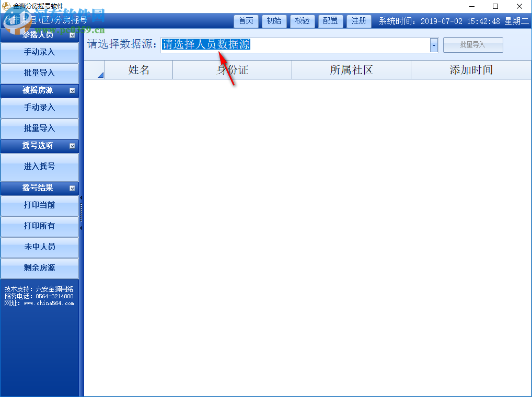Click 剩余房源 to view remaining housing
532x397 pixels.
click(39, 267)
